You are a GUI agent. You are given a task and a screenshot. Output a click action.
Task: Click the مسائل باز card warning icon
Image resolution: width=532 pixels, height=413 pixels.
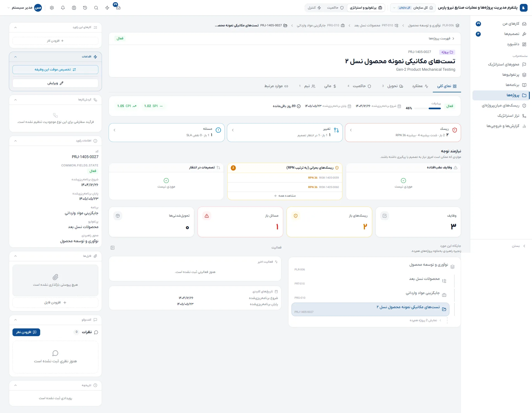coord(207,216)
